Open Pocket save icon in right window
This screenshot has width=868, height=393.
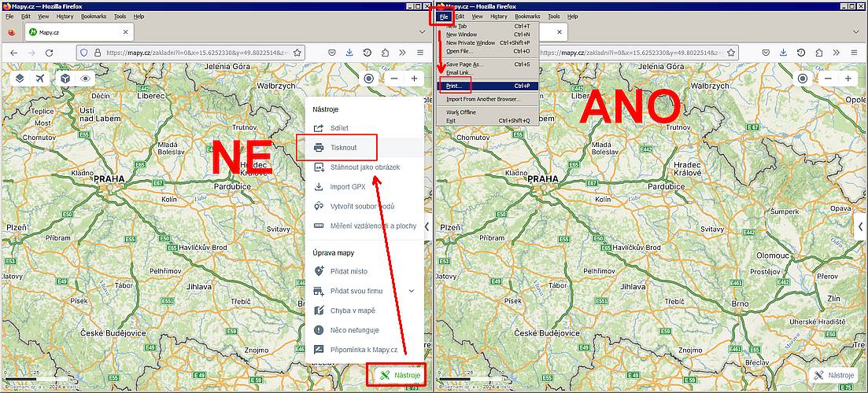(766, 53)
